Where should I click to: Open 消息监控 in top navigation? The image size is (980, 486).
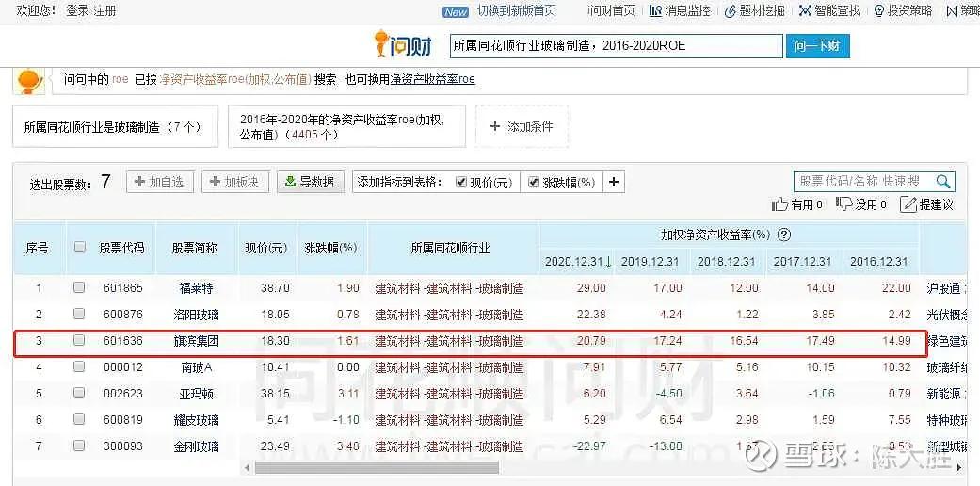click(687, 10)
